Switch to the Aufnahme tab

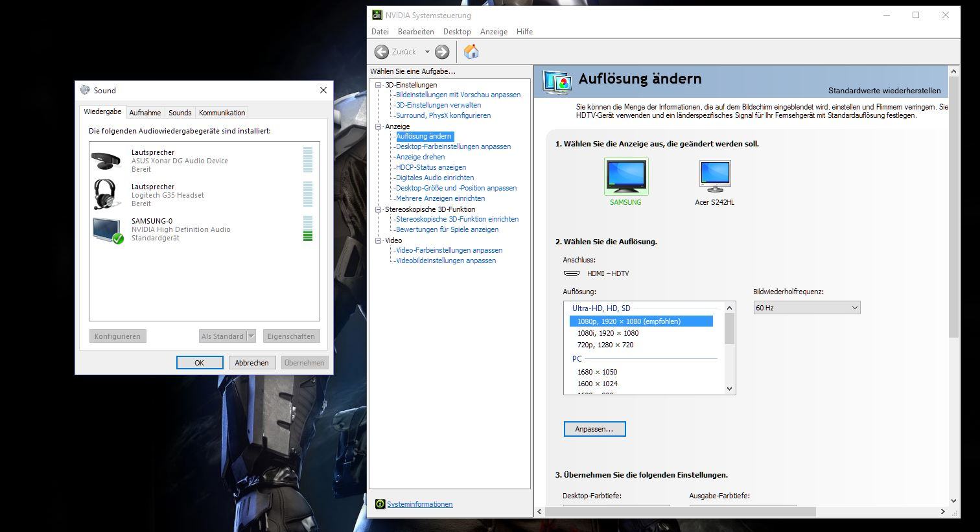click(145, 113)
